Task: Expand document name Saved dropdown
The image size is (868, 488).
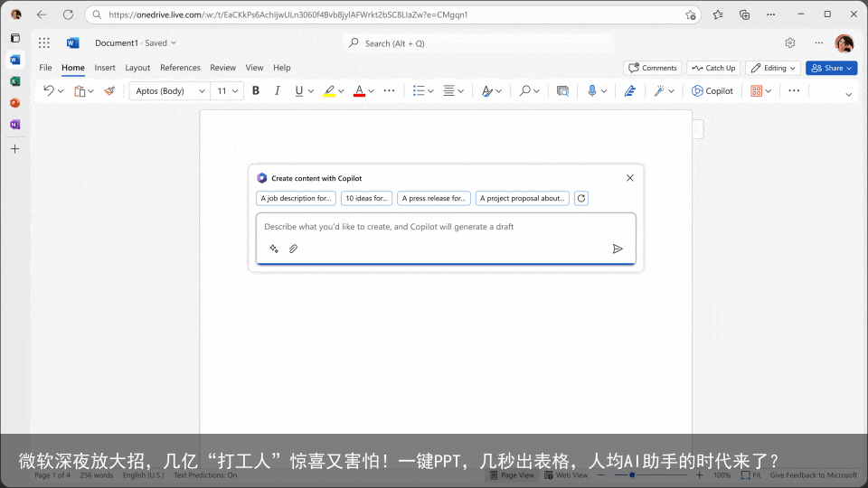Action: click(174, 43)
